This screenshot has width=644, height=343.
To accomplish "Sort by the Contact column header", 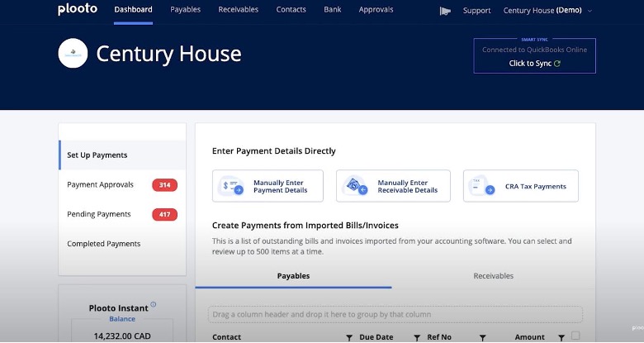I will 227,337.
